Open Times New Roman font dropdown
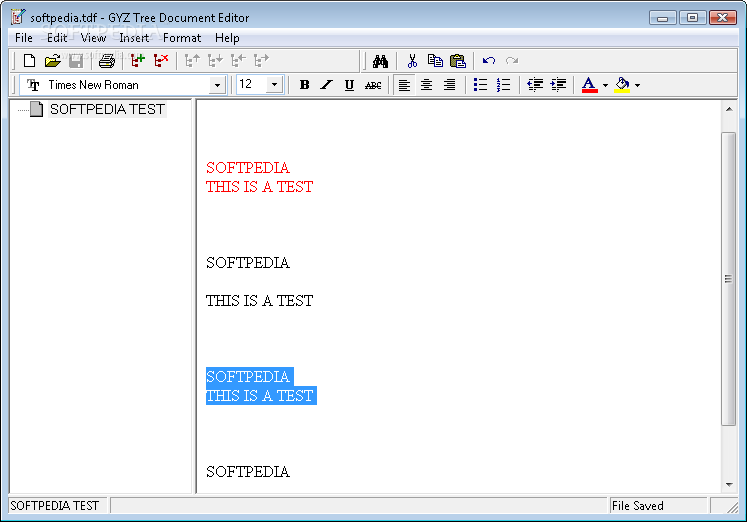This screenshot has height=522, width=747. 217,85
